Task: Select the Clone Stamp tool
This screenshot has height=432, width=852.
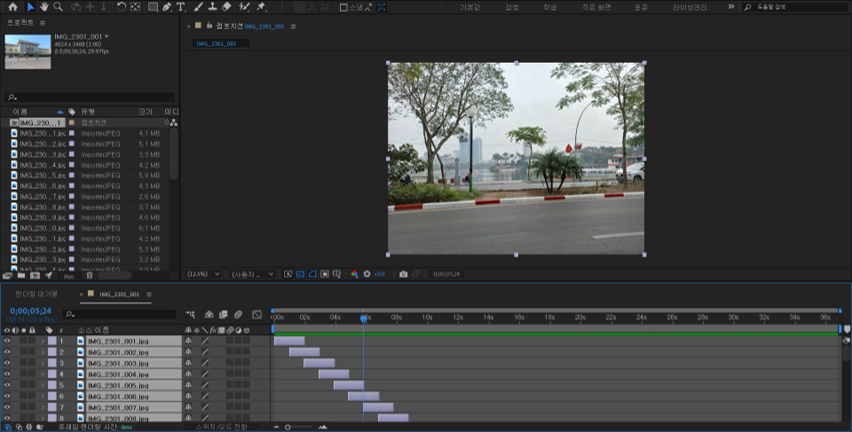Action: point(212,7)
